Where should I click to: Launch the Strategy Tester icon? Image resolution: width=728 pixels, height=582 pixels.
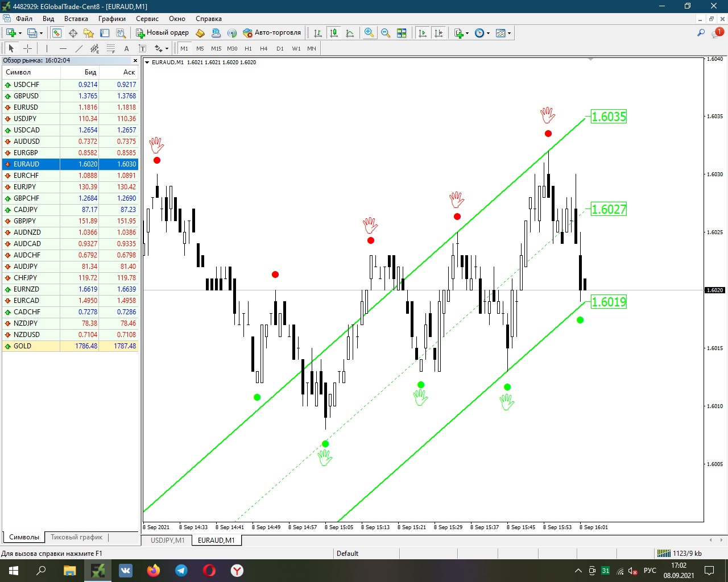point(121,33)
